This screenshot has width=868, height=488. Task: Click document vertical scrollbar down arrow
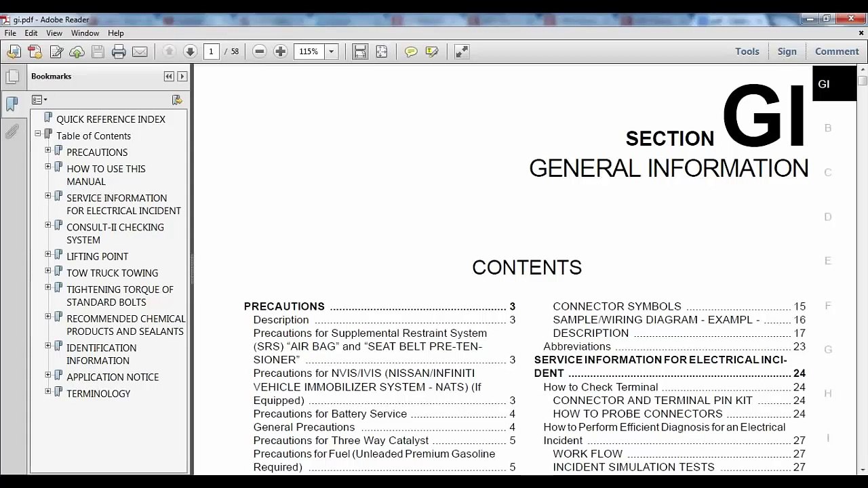pos(862,468)
